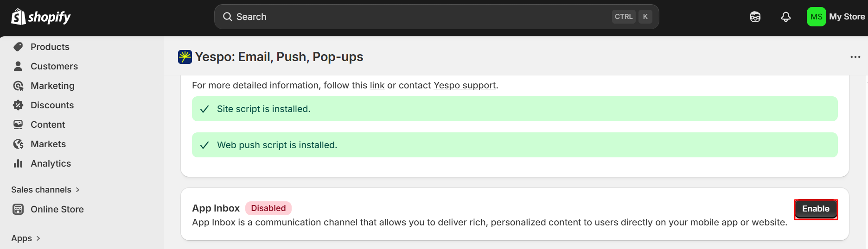868x249 pixels.
Task: Click the Marketing target icon
Action: click(x=18, y=86)
